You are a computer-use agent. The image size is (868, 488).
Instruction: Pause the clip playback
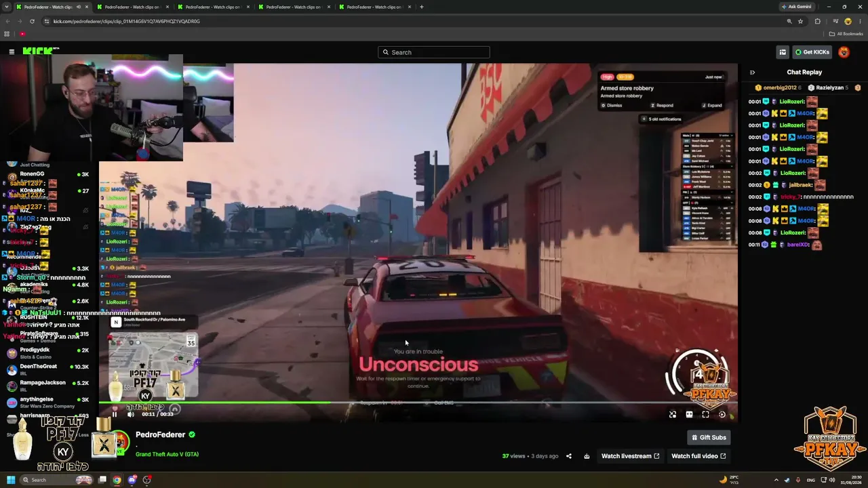[x=115, y=414]
